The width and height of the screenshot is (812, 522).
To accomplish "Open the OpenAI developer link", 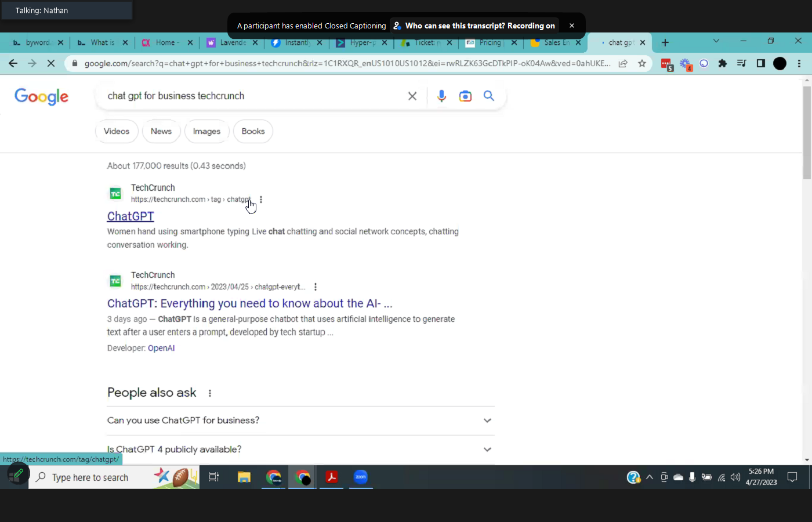I will pyautogui.click(x=161, y=348).
